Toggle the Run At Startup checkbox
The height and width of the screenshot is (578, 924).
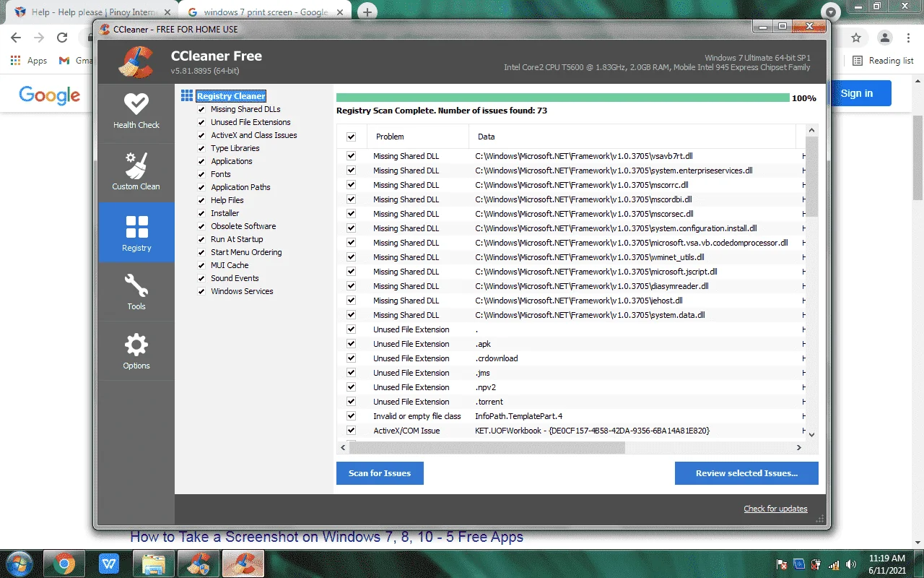click(x=201, y=240)
